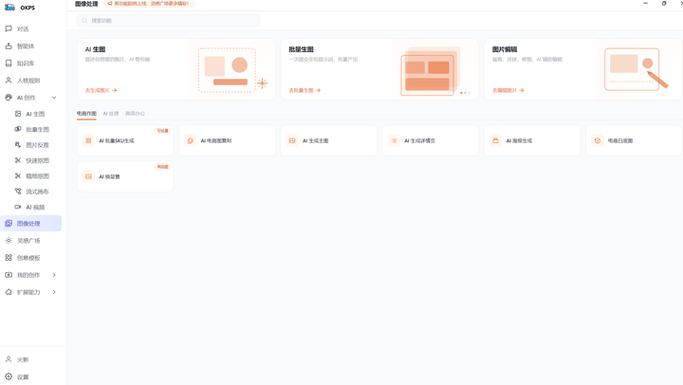
Task: Open the 知识库 book icon
Action: click(8, 63)
